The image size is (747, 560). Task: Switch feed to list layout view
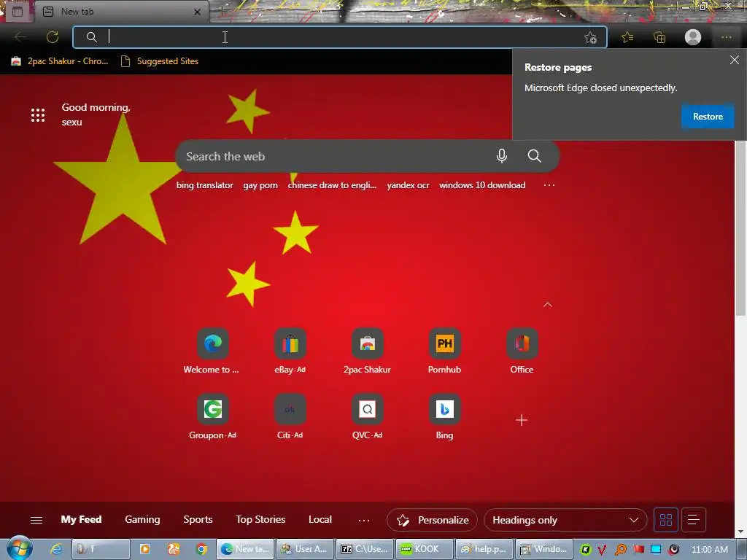(694, 519)
